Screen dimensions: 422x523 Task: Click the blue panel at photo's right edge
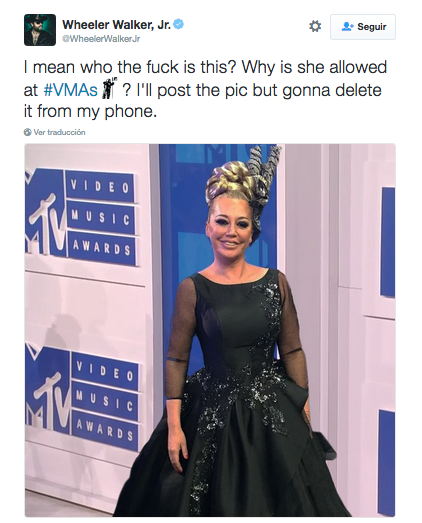[388, 242]
